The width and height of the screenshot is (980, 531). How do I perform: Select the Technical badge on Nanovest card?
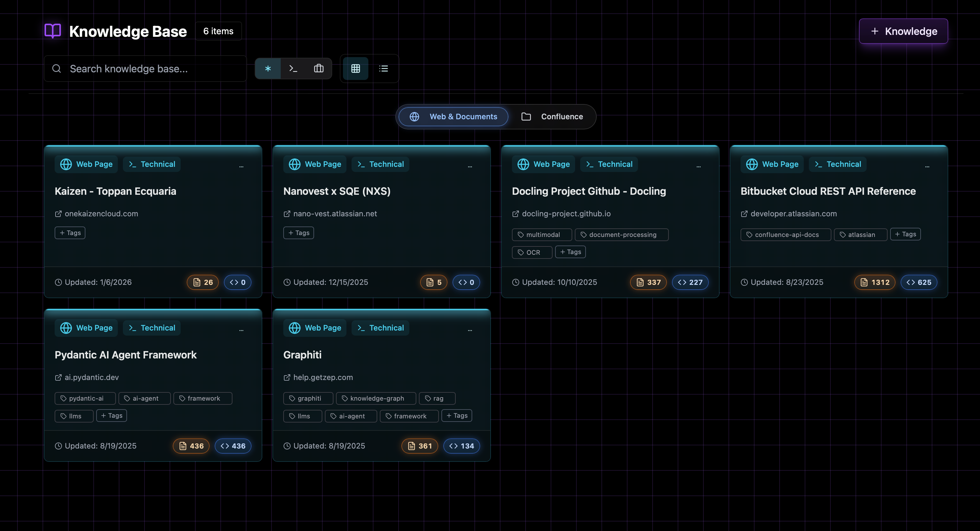point(380,164)
